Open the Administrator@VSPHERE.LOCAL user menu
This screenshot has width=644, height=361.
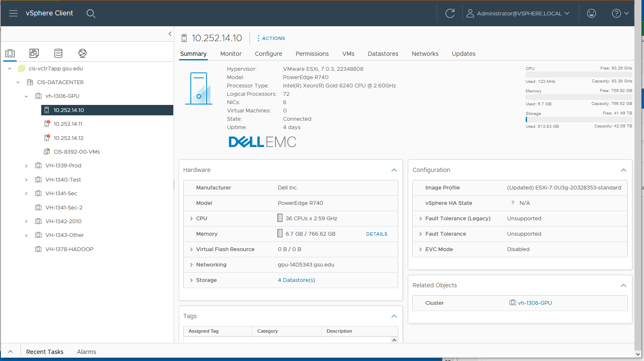coord(518,13)
